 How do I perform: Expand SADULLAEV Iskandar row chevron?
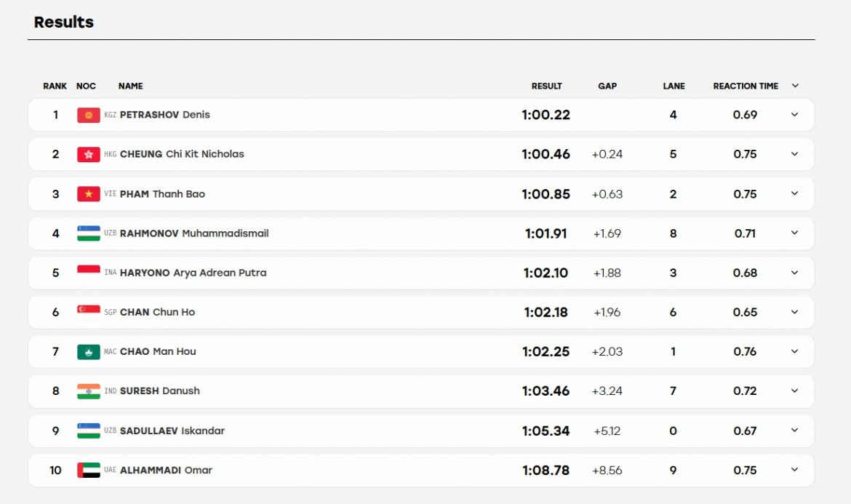click(x=794, y=431)
